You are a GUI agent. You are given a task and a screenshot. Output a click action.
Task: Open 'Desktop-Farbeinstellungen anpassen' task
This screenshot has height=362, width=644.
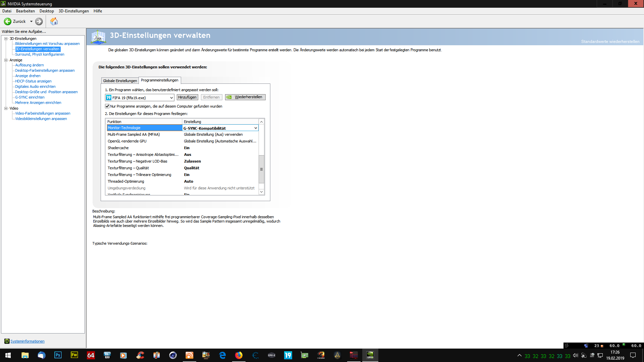45,70
